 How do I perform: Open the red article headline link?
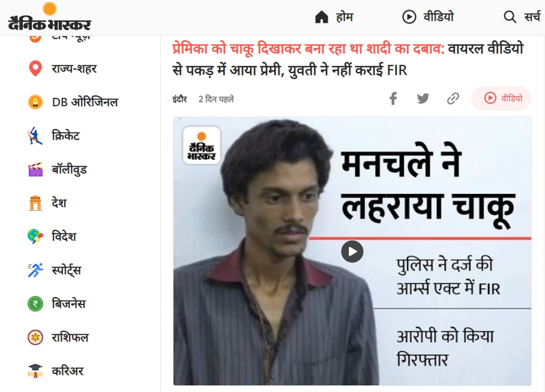click(309, 49)
